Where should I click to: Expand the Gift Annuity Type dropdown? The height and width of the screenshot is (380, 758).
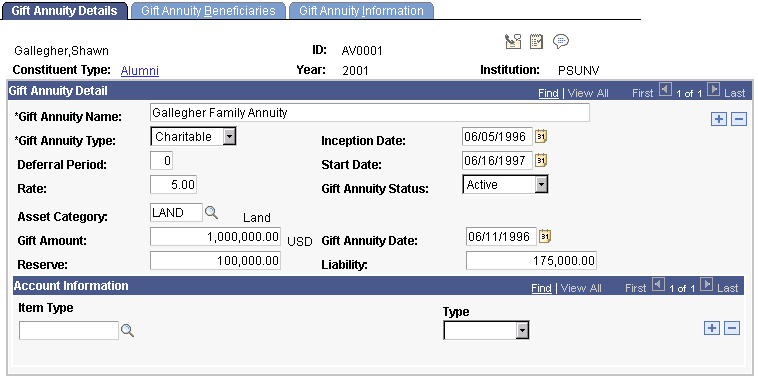pos(230,137)
